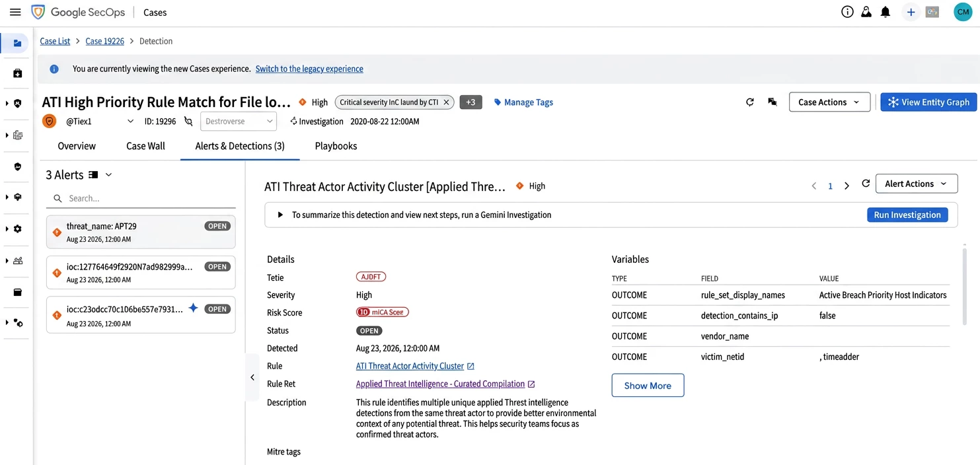980x465 pixels.
Task: Refresh the case with header refresh icon
Action: (750, 102)
